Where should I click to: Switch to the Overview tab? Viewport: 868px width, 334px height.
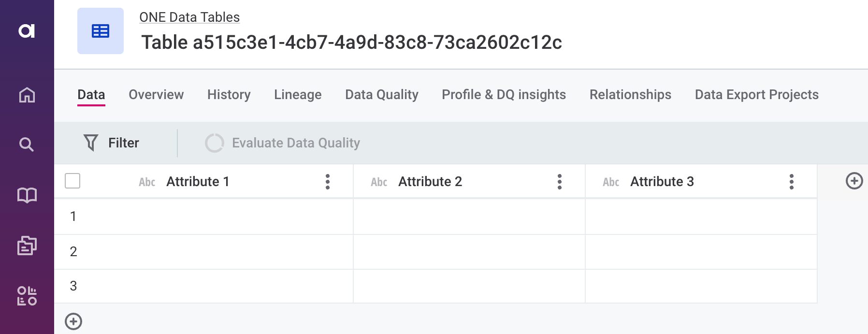(156, 95)
